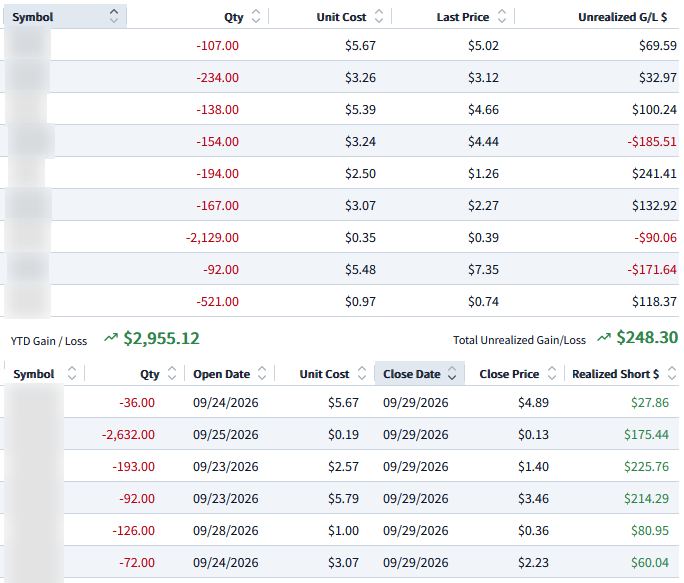Click last price $1.26

pyautogui.click(x=483, y=174)
